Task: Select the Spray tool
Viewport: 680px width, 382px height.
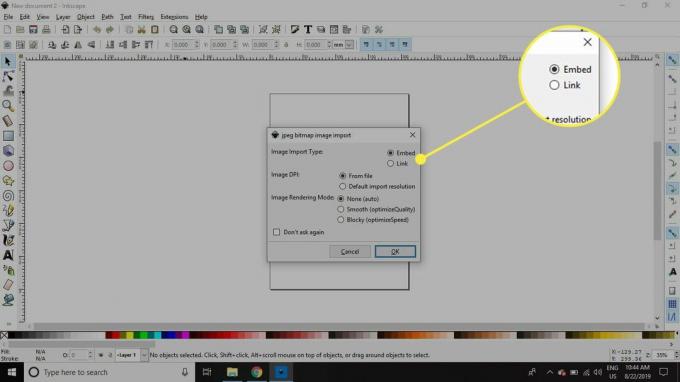Action: pyautogui.click(x=8, y=270)
